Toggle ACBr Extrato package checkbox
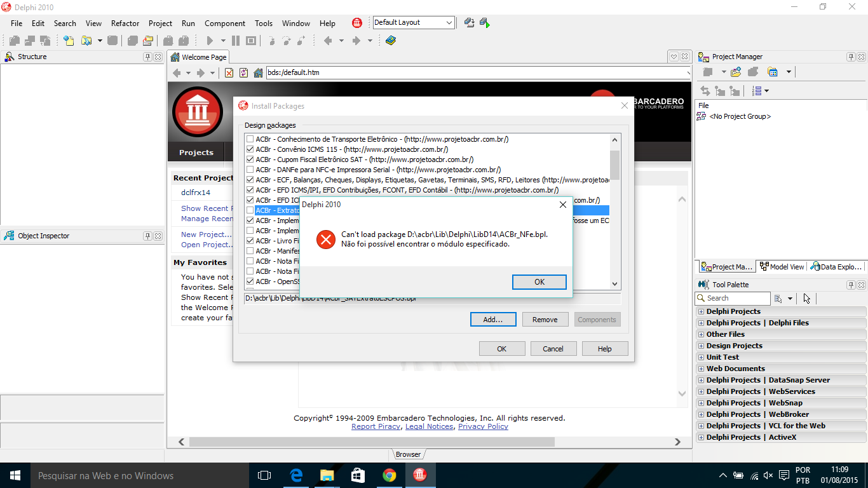 [250, 210]
